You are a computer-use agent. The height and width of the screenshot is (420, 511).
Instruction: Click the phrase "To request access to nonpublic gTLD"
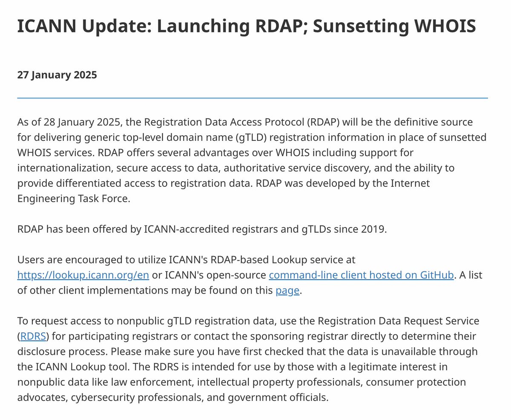[103, 321]
